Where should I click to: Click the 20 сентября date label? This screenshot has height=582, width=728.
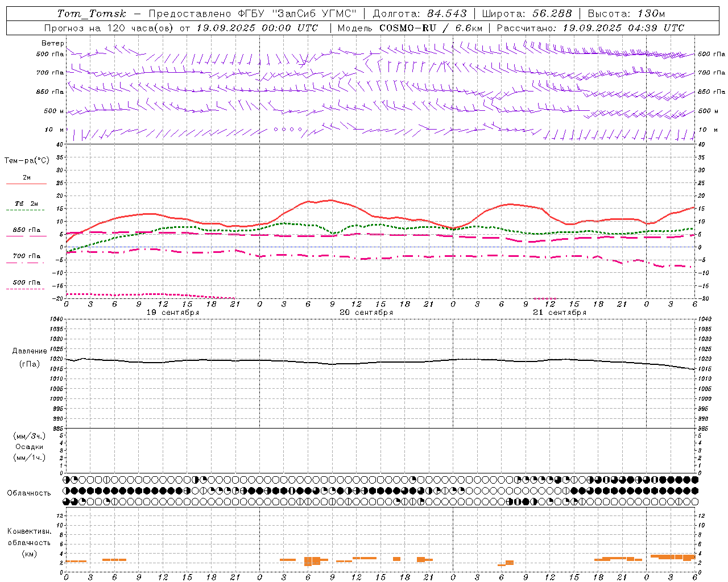[x=366, y=313]
